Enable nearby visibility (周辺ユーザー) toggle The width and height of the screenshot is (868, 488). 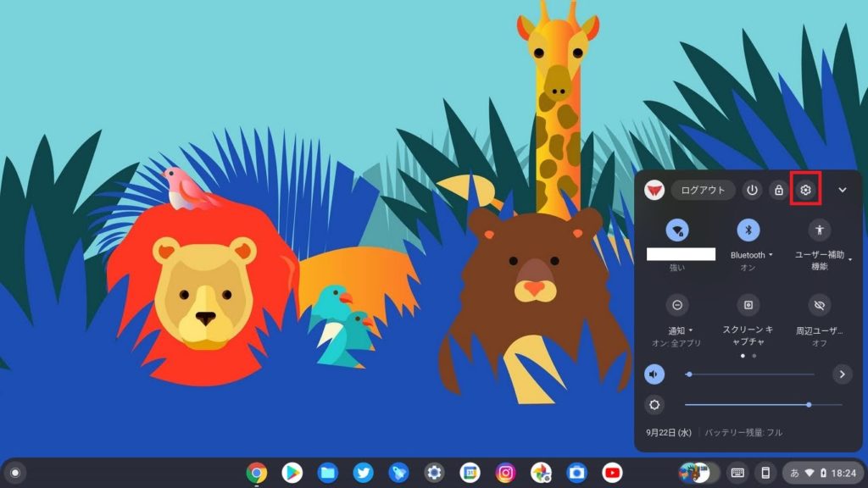tap(819, 305)
